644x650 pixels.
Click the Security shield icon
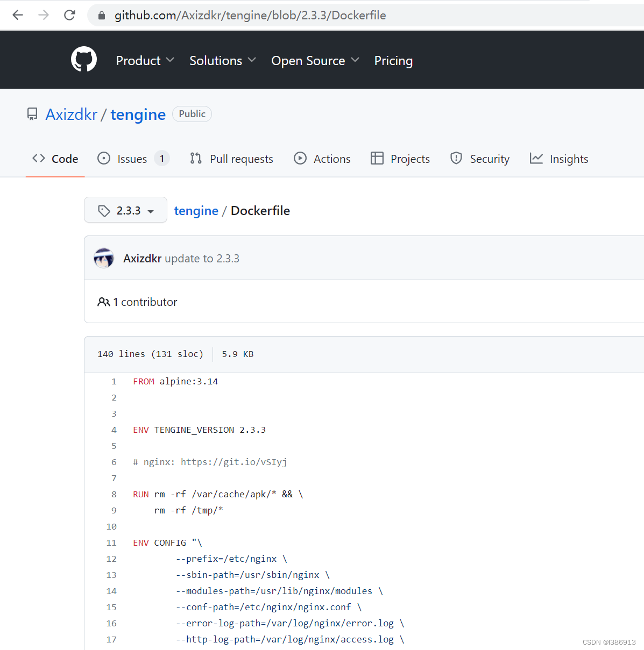click(x=456, y=159)
